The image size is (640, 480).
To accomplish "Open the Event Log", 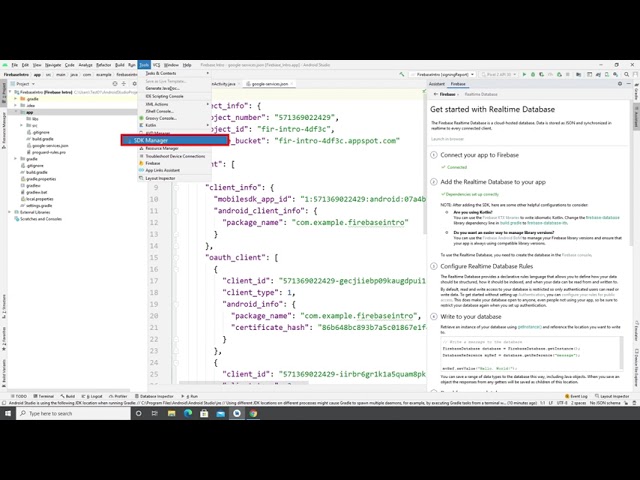I will [577, 396].
